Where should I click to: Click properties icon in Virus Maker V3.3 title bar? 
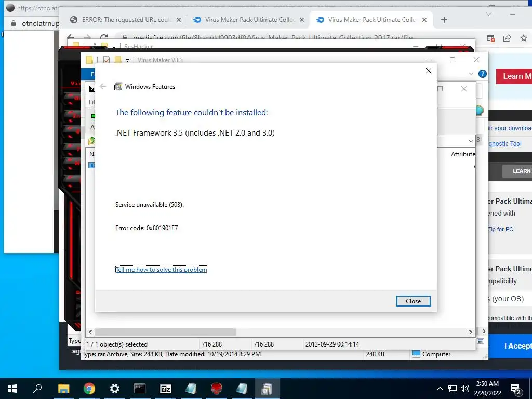pos(107,60)
